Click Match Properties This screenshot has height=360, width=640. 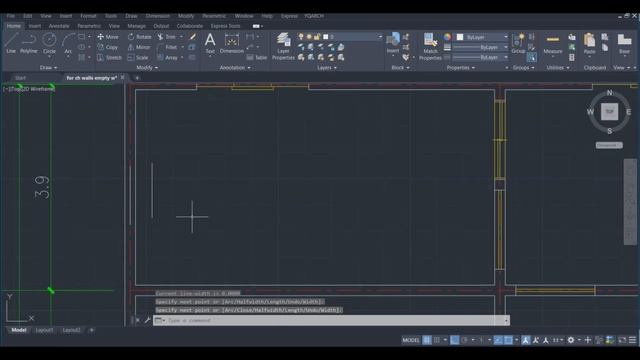pos(430,46)
